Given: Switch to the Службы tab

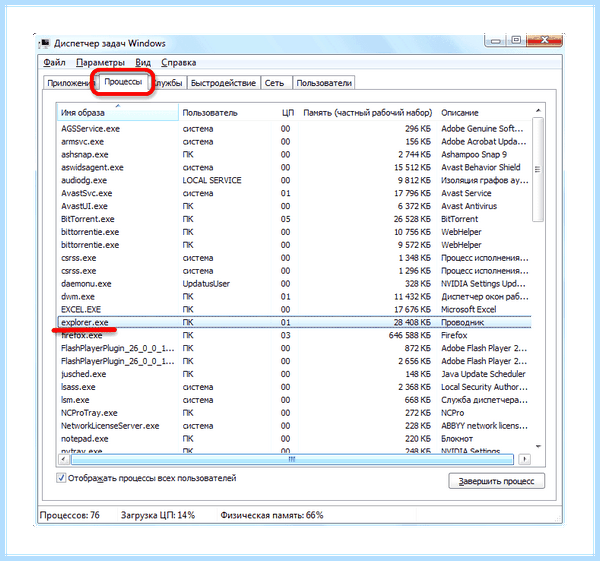Looking at the screenshot, I should (168, 83).
